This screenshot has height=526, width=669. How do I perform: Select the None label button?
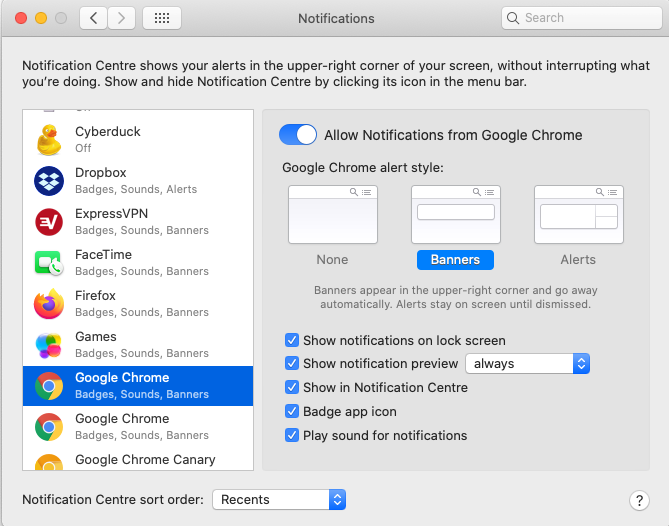point(332,260)
